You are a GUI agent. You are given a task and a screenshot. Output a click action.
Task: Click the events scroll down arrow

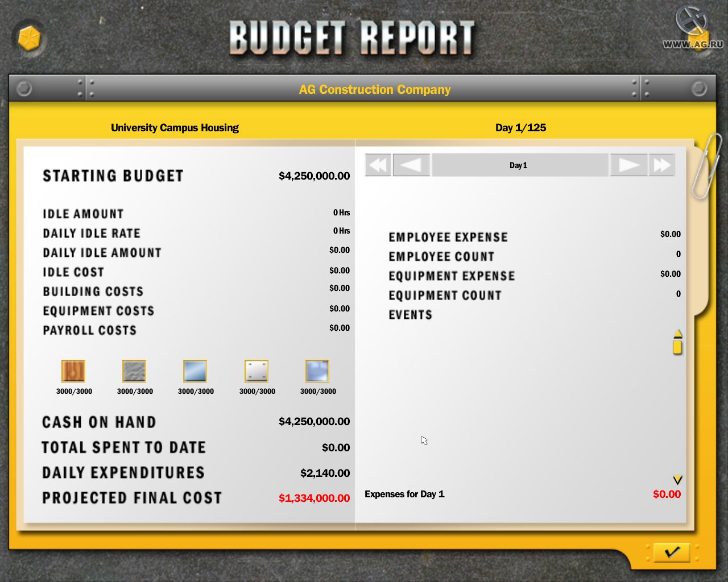pos(677,480)
